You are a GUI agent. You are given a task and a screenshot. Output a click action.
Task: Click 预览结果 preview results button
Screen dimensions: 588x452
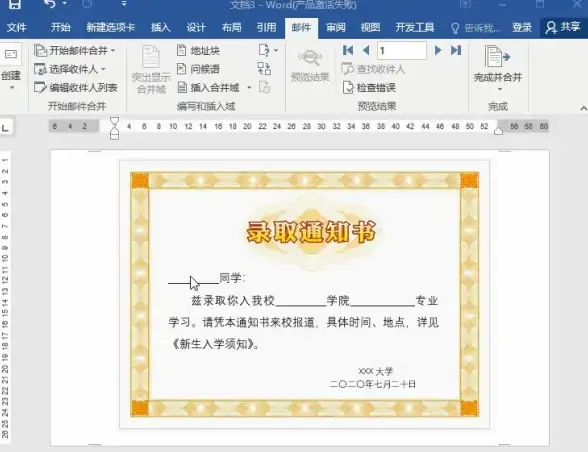tap(310, 65)
